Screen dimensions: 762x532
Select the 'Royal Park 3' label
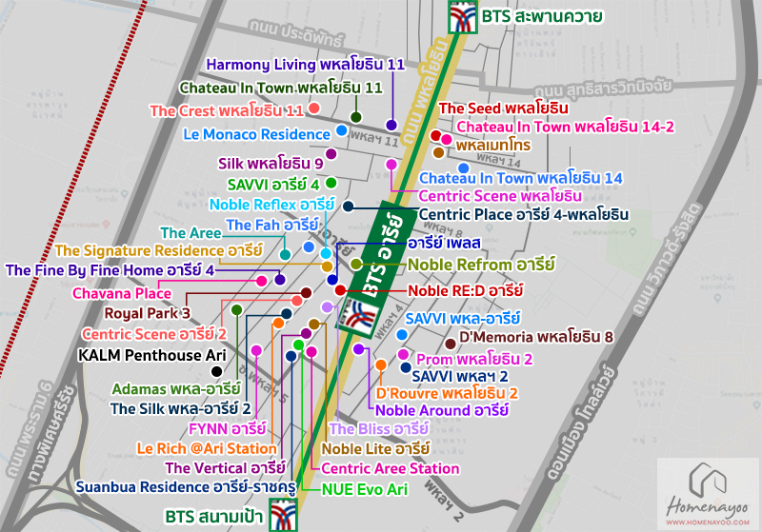[x=147, y=313]
